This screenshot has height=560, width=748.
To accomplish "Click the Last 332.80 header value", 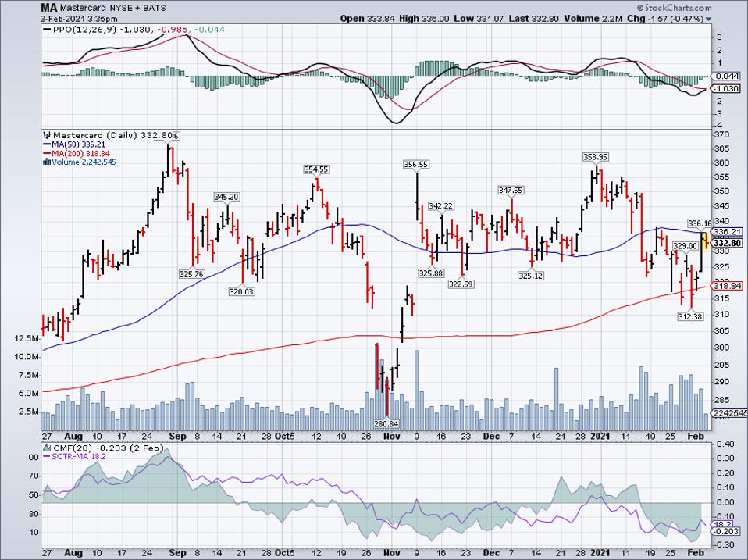I will (x=534, y=19).
